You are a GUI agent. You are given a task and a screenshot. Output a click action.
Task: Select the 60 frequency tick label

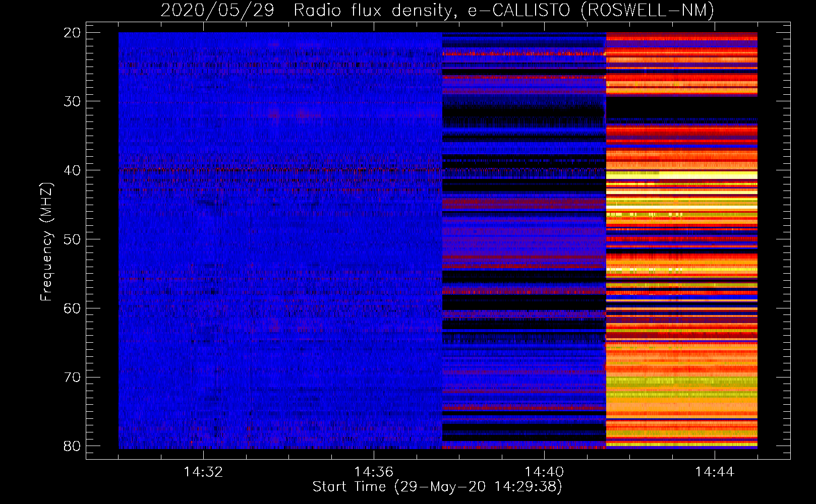(x=72, y=308)
